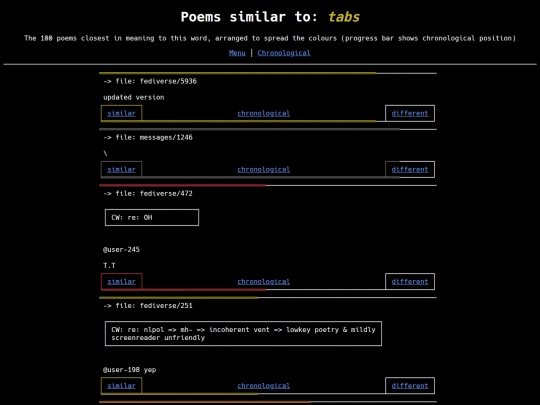Image resolution: width=540 pixels, height=405 pixels.
Task: Click the page heading 'Poems similar to:'
Action: coord(249,17)
